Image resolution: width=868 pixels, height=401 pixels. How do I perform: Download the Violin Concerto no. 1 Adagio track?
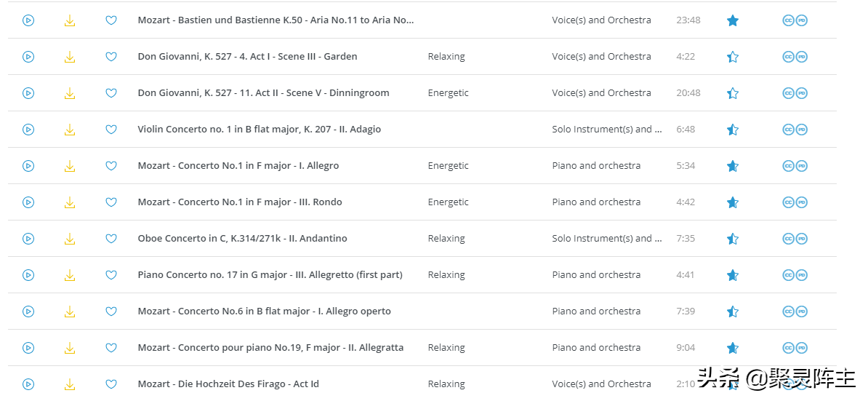(70, 130)
